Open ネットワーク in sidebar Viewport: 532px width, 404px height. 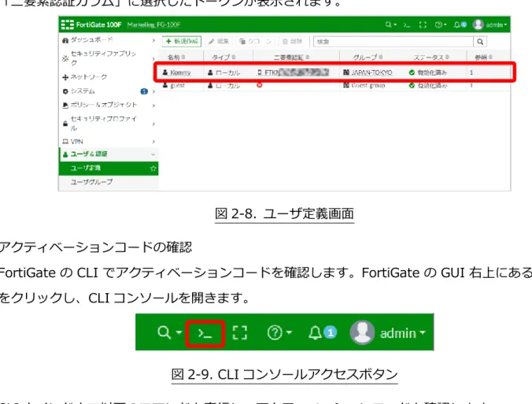click(x=89, y=77)
